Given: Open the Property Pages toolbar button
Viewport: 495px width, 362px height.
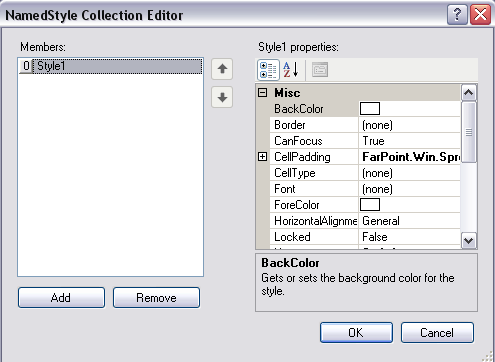Looking at the screenshot, I should (x=320, y=70).
